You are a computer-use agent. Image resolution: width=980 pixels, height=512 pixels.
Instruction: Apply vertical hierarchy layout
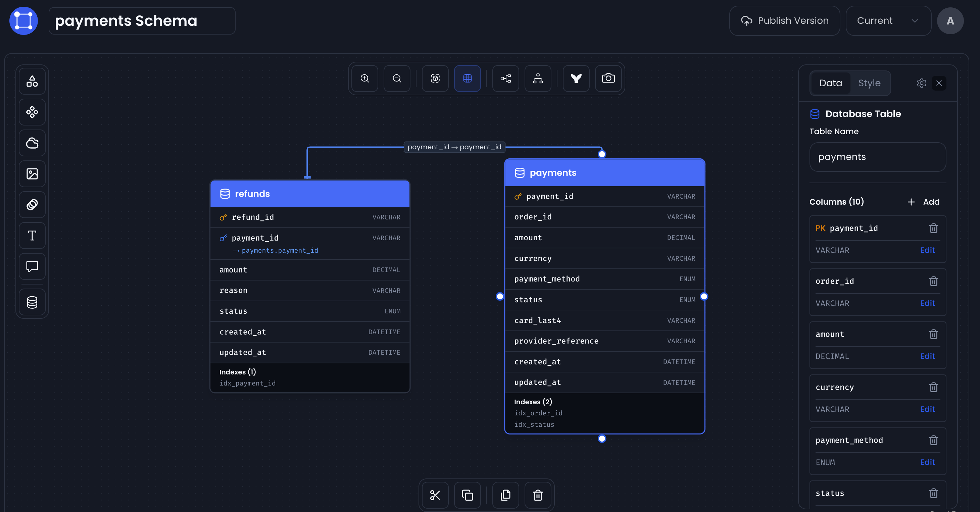click(x=538, y=79)
